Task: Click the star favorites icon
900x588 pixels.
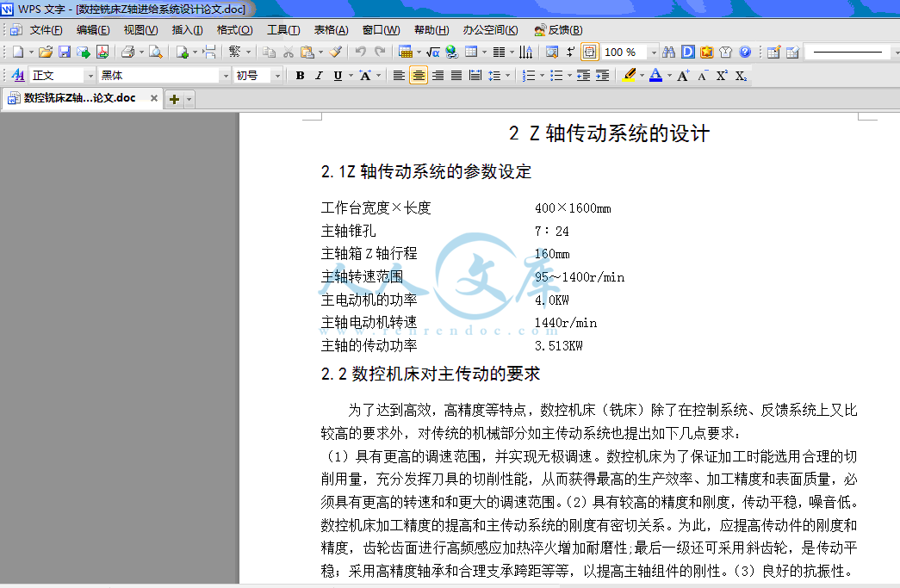Action: 706,53
